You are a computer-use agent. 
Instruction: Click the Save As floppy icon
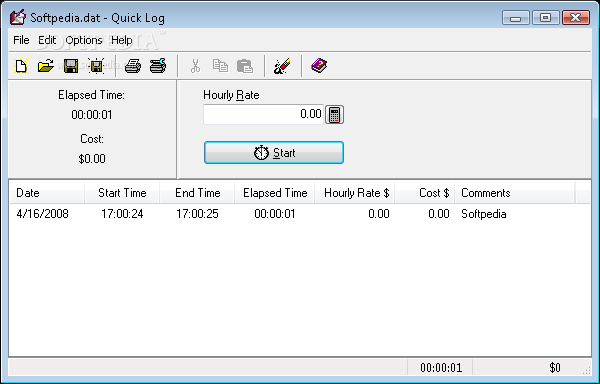point(96,66)
